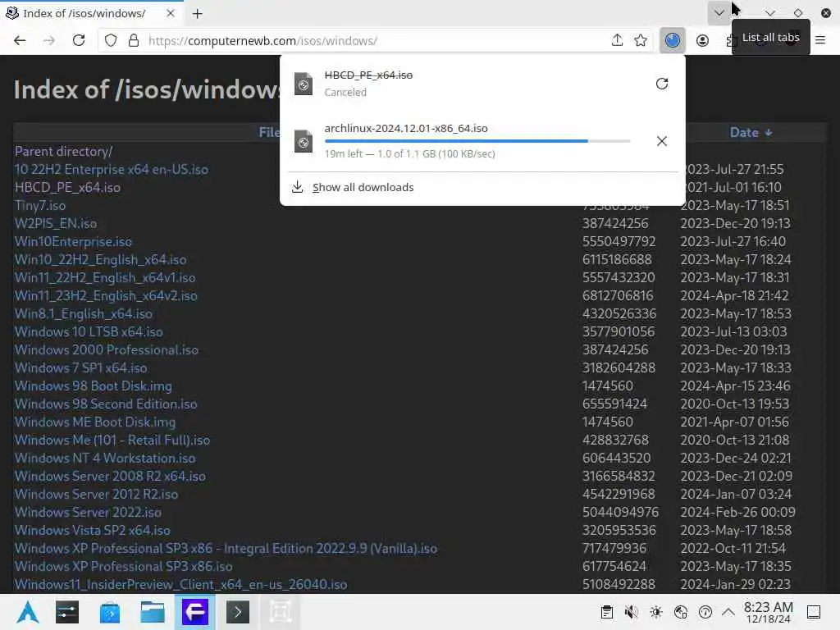Download Windows Server 2022.iso

88,512
